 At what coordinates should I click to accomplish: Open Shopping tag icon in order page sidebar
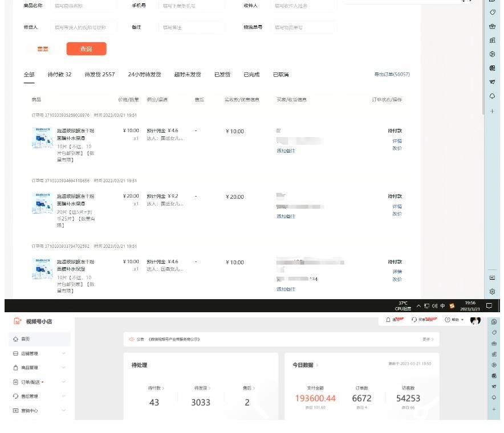coord(492,12)
